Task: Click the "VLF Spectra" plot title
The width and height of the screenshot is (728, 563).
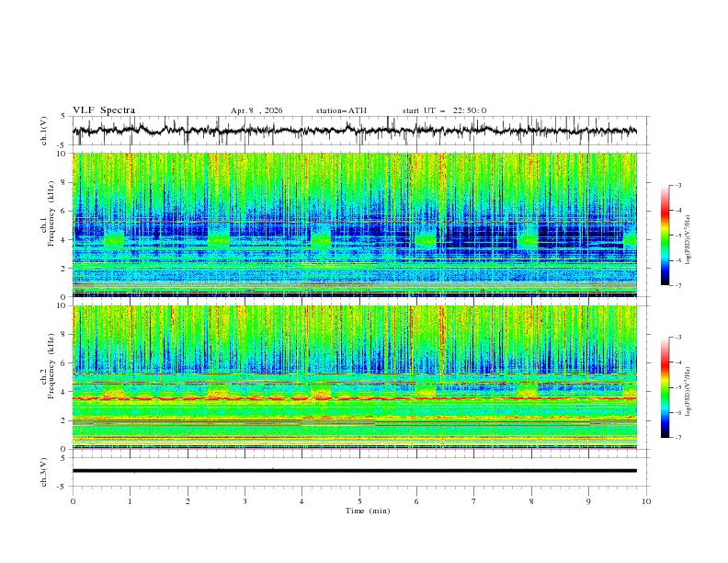Action: [104, 110]
